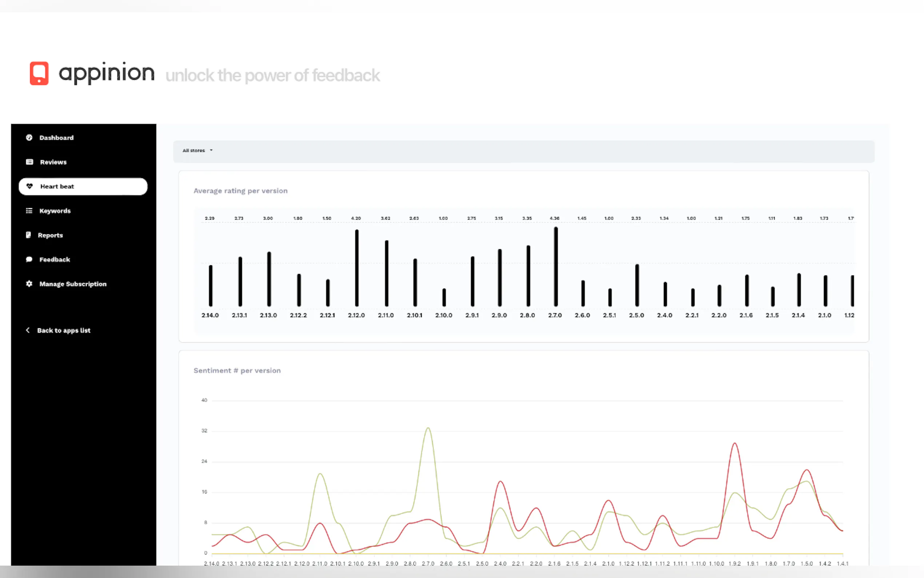
Task: Click the back chevron arrow icon
Action: click(x=28, y=330)
